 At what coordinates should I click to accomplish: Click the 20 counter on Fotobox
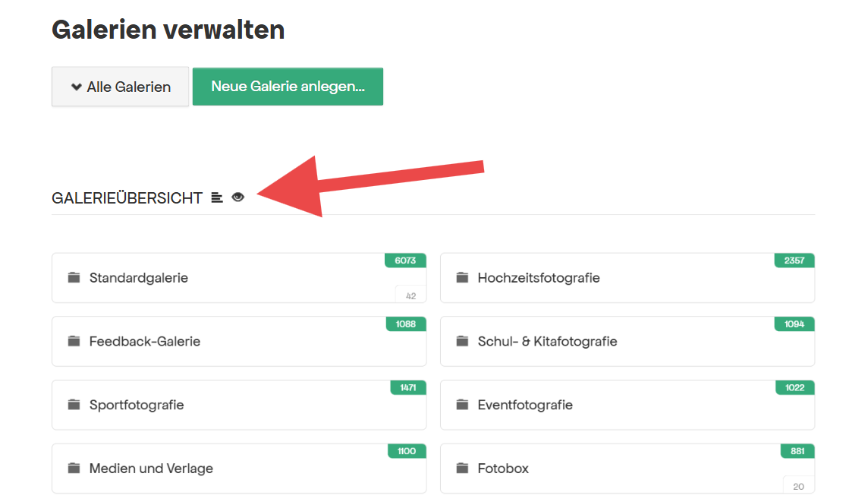(799, 486)
